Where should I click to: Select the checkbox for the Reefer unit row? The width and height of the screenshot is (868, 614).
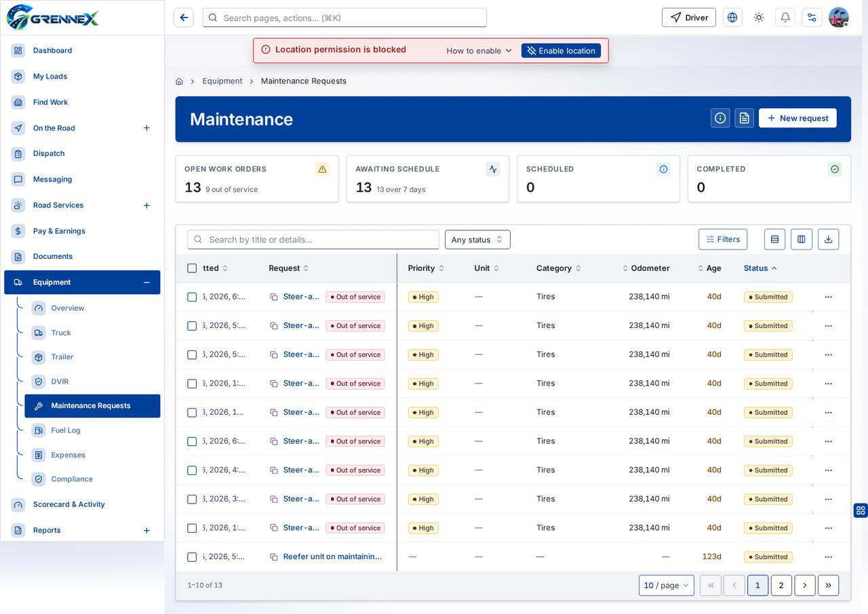tap(192, 557)
